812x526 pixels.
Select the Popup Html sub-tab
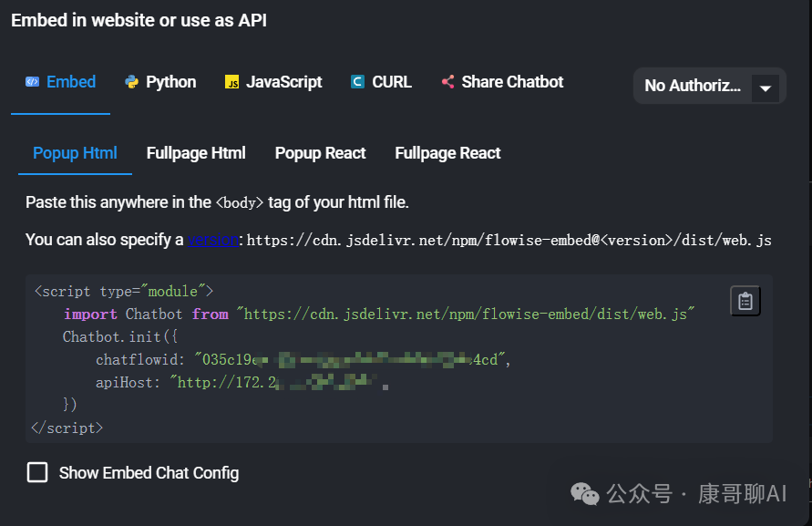point(75,153)
